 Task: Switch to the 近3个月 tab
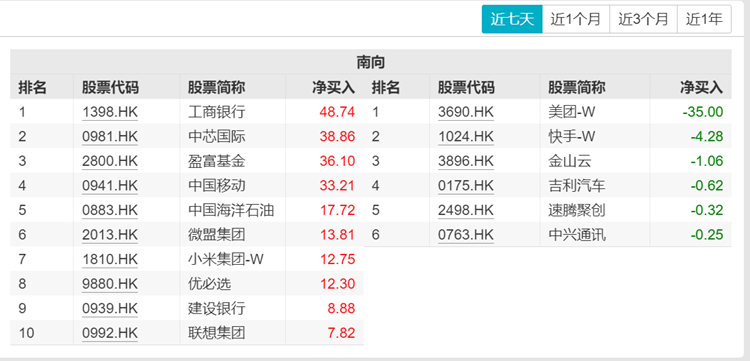click(643, 19)
